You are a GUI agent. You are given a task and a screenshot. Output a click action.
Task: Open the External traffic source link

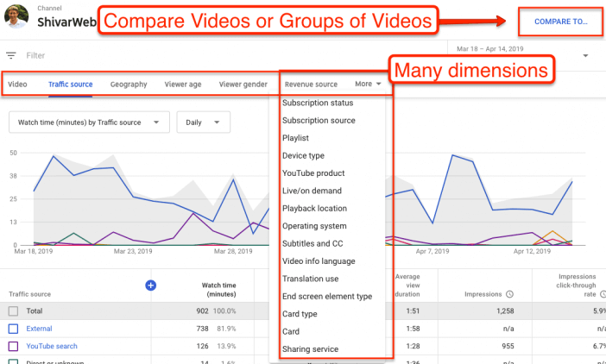[x=39, y=329]
